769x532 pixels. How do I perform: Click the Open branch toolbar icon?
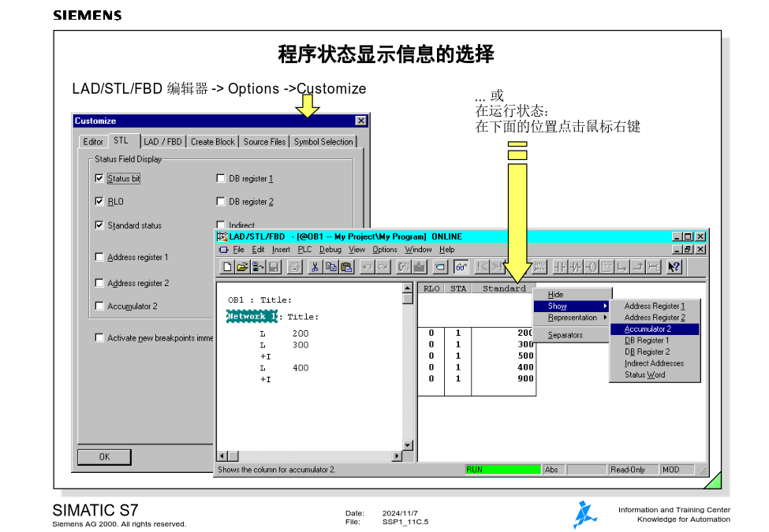coord(622,267)
